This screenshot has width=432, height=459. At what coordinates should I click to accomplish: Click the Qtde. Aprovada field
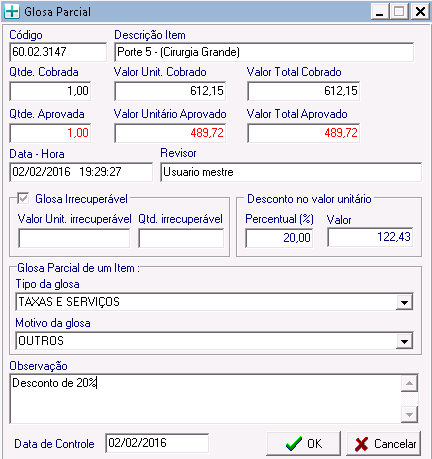coord(50,133)
